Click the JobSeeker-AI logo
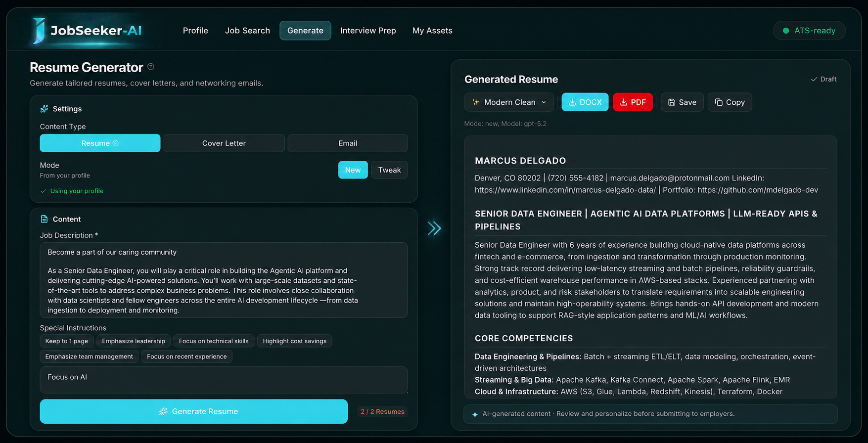This screenshot has height=443, width=868. pos(87,31)
